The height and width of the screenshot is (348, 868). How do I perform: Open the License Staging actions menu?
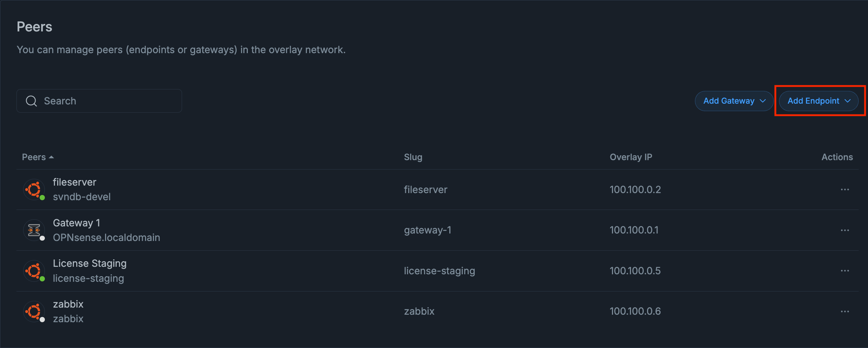(845, 271)
